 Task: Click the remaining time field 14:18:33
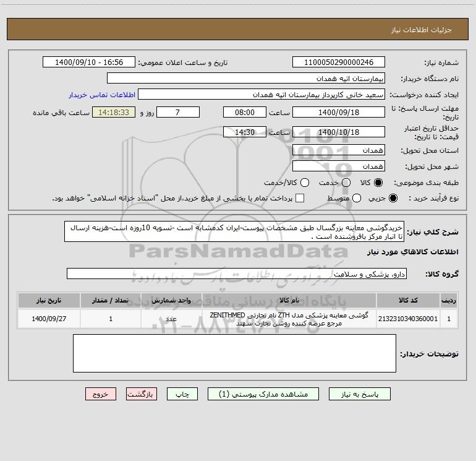click(x=114, y=112)
